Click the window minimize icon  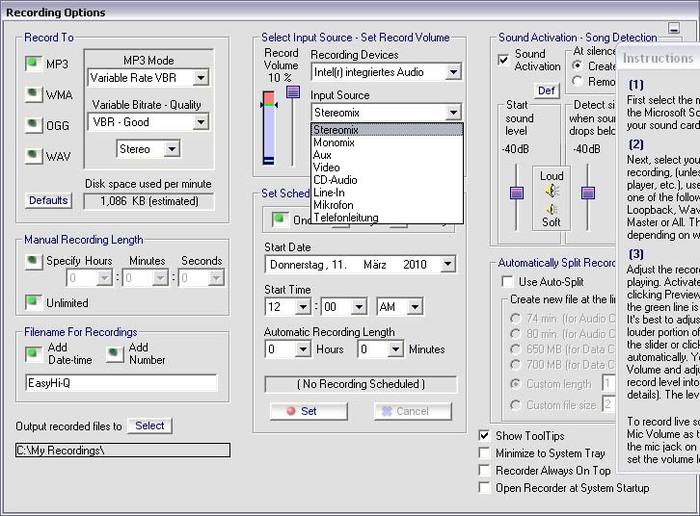pos(674,28)
